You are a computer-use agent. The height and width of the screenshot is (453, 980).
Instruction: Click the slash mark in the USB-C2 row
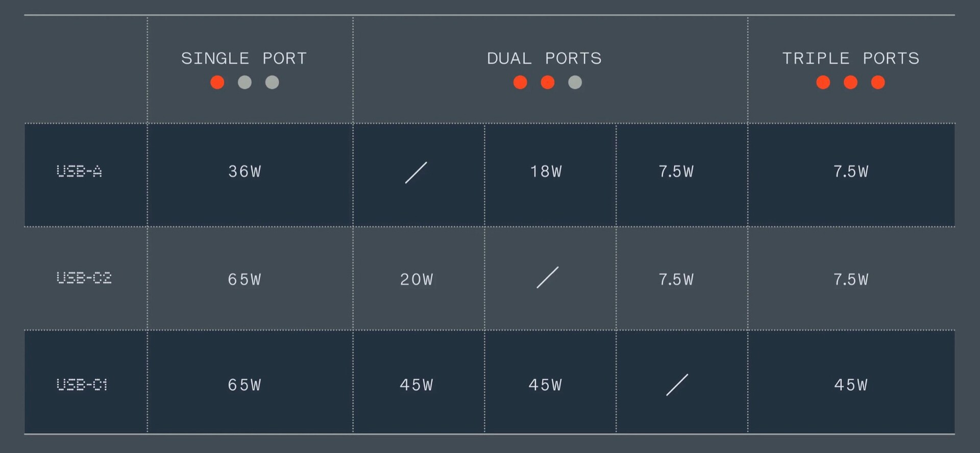coord(547,278)
